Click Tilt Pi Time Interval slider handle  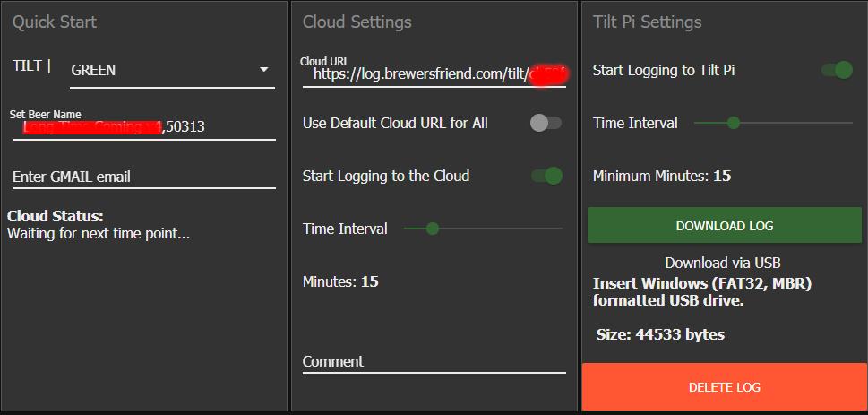(x=734, y=123)
